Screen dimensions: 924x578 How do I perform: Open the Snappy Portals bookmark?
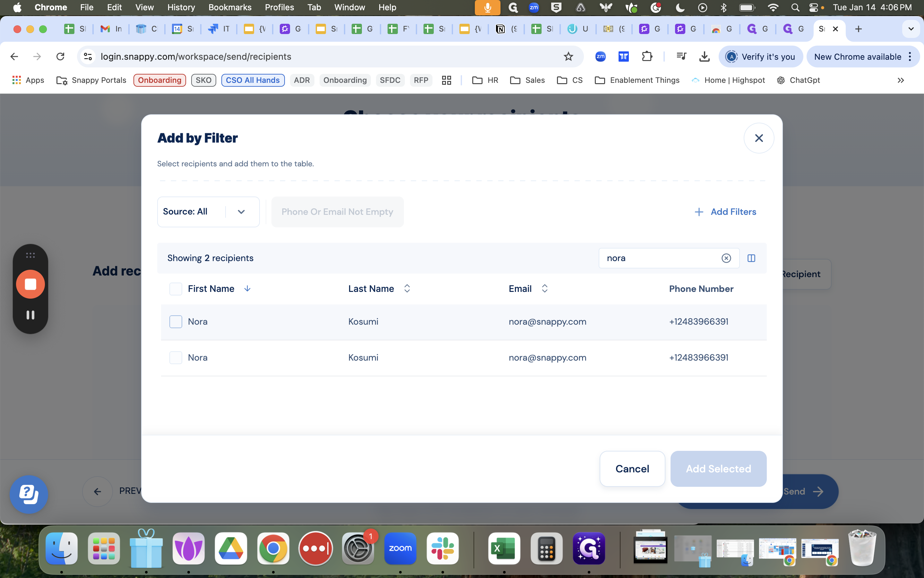pyautogui.click(x=91, y=80)
